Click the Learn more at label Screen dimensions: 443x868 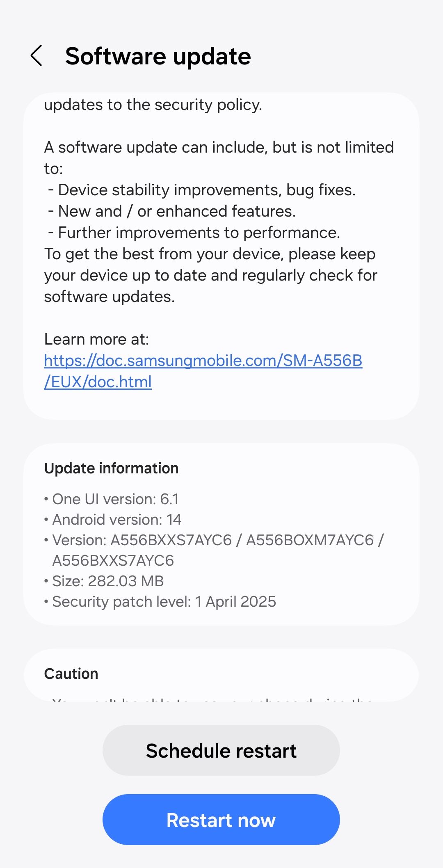point(96,339)
